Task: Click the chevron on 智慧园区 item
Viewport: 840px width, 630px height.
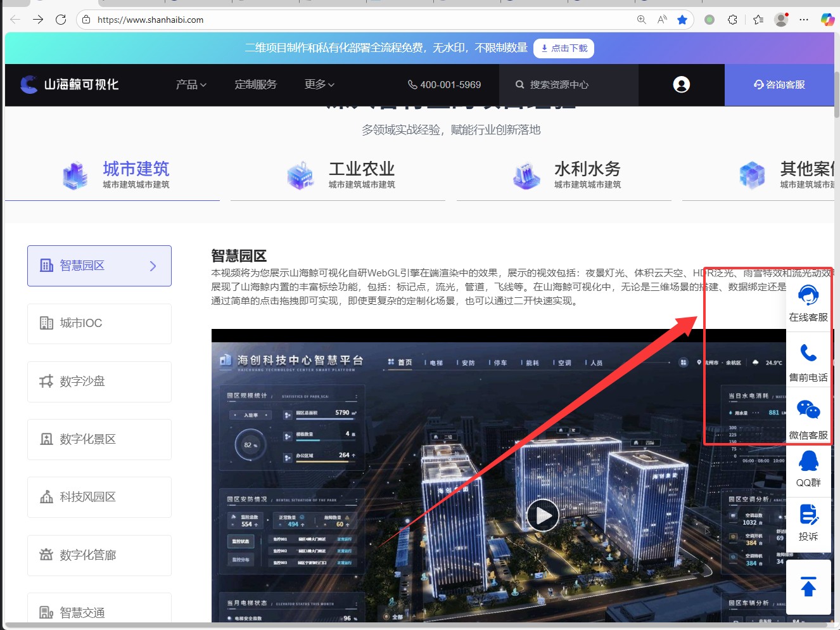Action: [x=153, y=266]
